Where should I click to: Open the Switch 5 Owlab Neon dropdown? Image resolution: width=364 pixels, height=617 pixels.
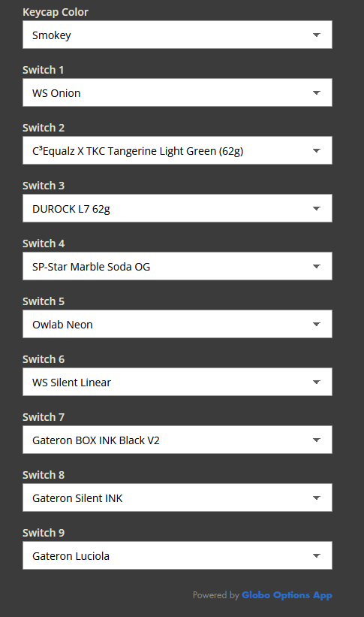coord(177,324)
